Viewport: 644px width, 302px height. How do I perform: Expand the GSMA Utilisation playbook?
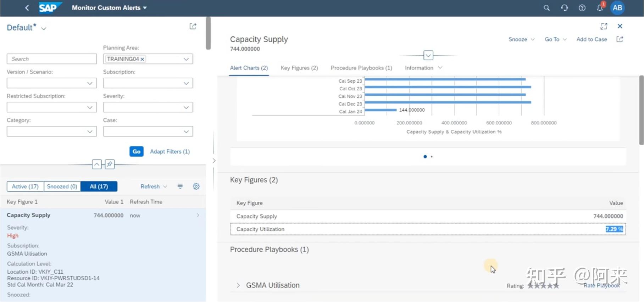(238, 285)
